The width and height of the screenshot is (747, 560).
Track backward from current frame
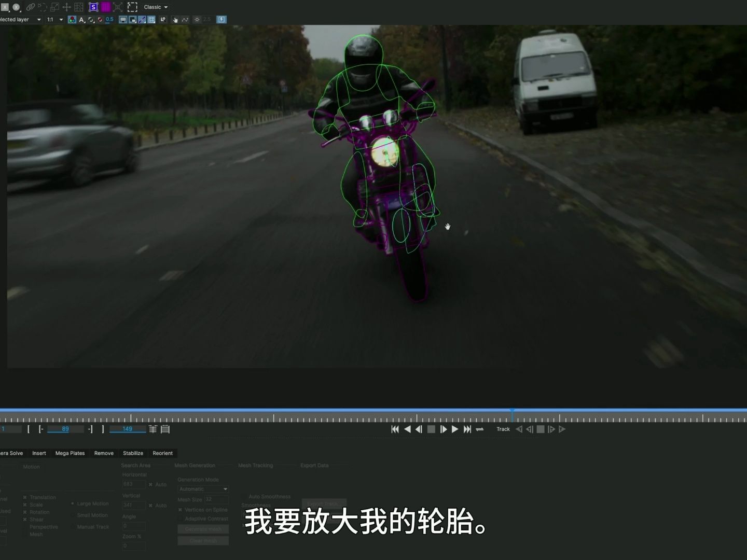tap(519, 429)
